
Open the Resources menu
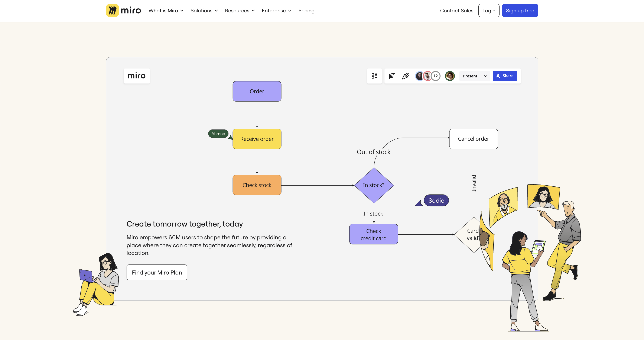point(240,10)
